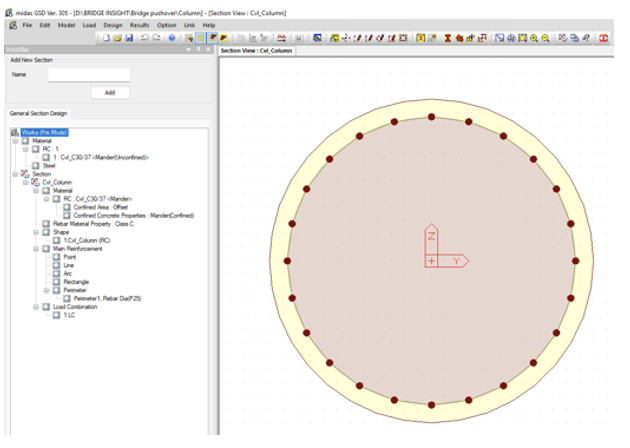The width and height of the screenshot is (630, 448).
Task: Click the Name input field
Action: pyautogui.click(x=89, y=74)
